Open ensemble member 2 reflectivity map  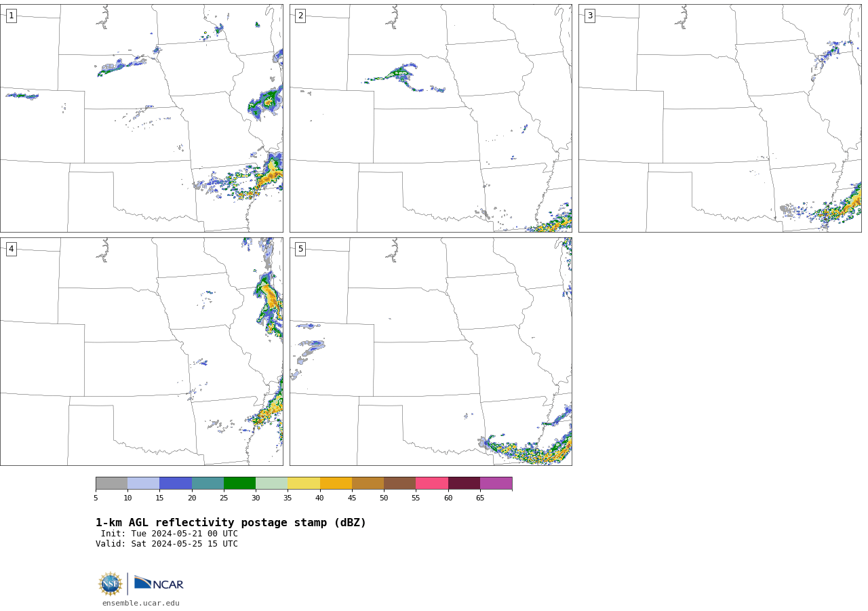click(x=431, y=118)
